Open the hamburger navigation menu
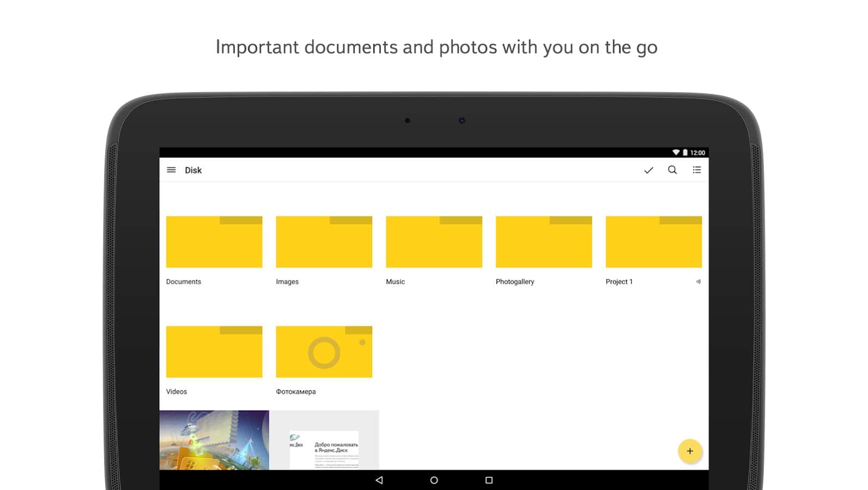Screen dimensions: 868x490 [171, 170]
